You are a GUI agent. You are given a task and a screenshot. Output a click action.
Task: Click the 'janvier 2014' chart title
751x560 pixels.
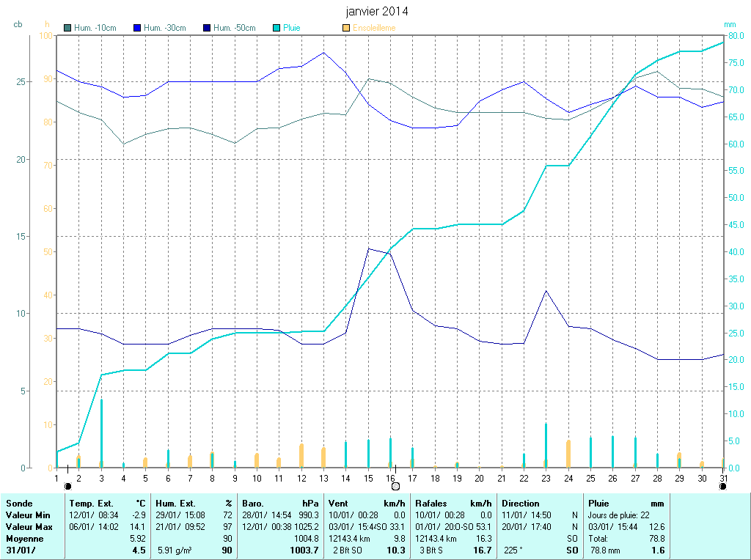(x=377, y=12)
